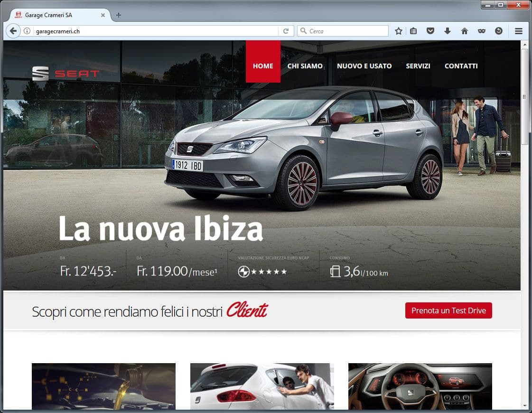
Task: Click the Fr. 12'453.- price text
Action: (x=88, y=271)
